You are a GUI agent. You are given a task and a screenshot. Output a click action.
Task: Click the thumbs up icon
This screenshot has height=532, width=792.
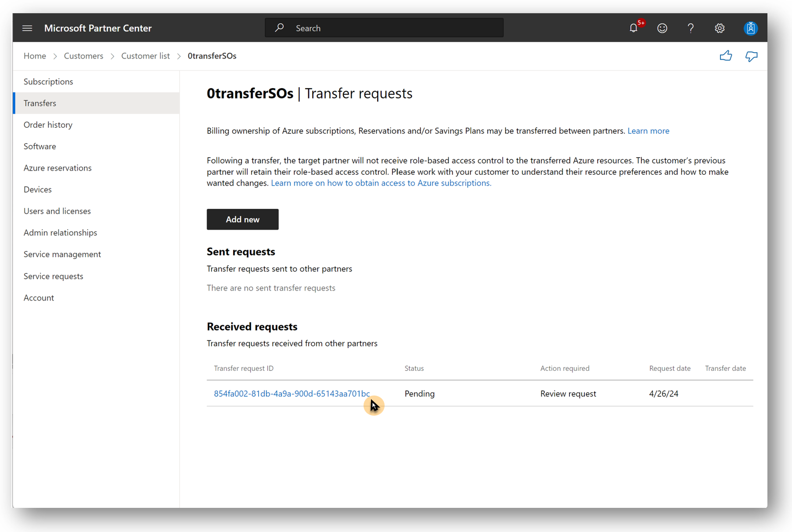pos(726,56)
